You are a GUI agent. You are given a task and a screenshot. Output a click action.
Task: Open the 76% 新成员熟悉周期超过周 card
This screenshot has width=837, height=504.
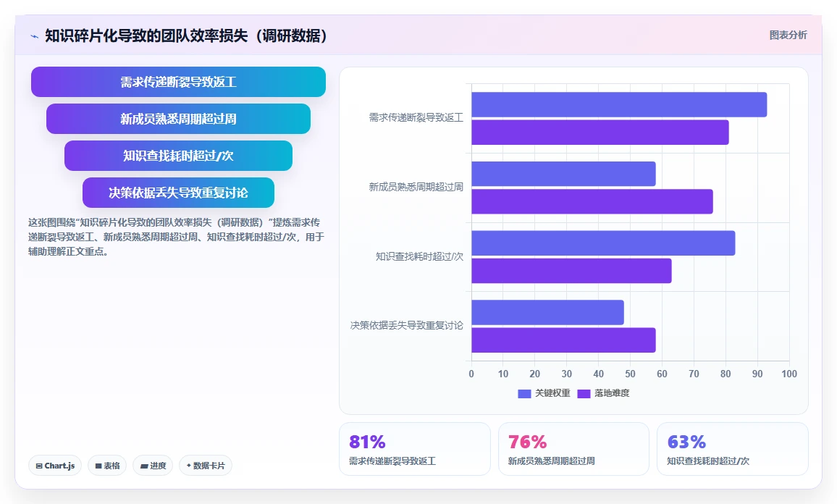[x=573, y=449]
